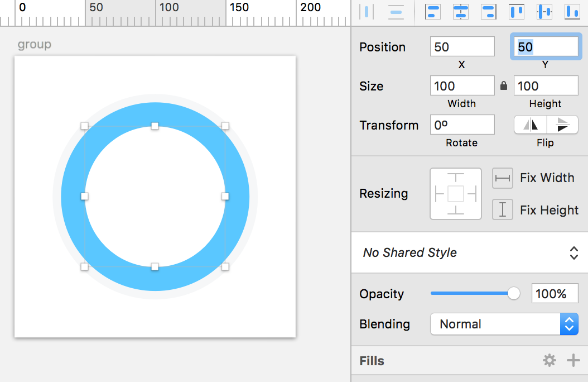Click the Align Vertical Middle icon
The height and width of the screenshot is (382, 588).
click(x=544, y=12)
